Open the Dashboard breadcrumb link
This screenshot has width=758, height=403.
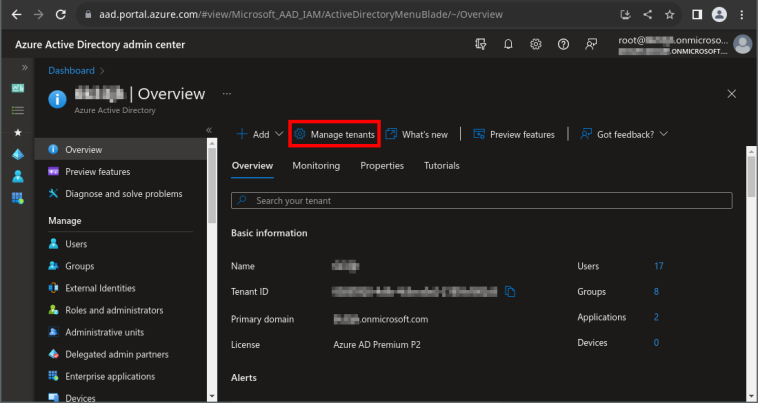(71, 71)
